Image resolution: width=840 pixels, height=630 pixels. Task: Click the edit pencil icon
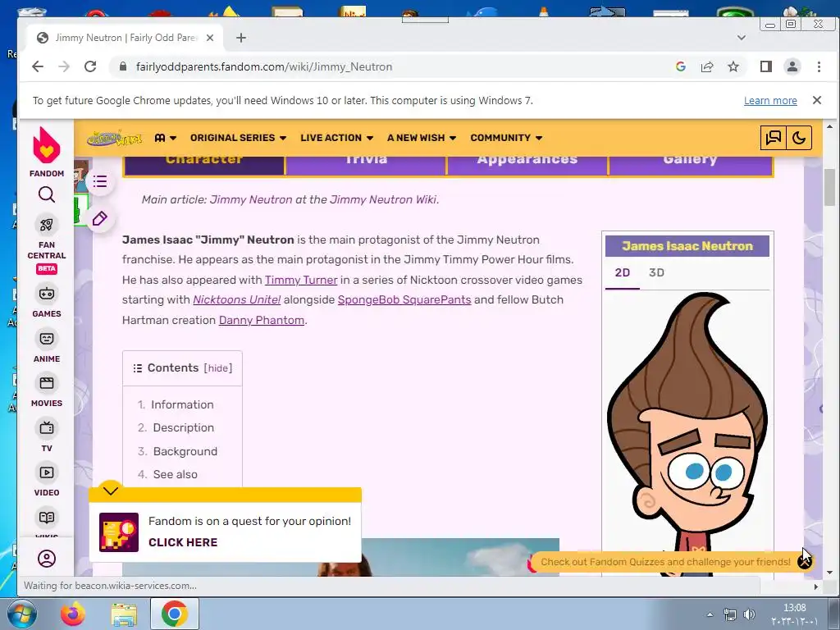(99, 218)
